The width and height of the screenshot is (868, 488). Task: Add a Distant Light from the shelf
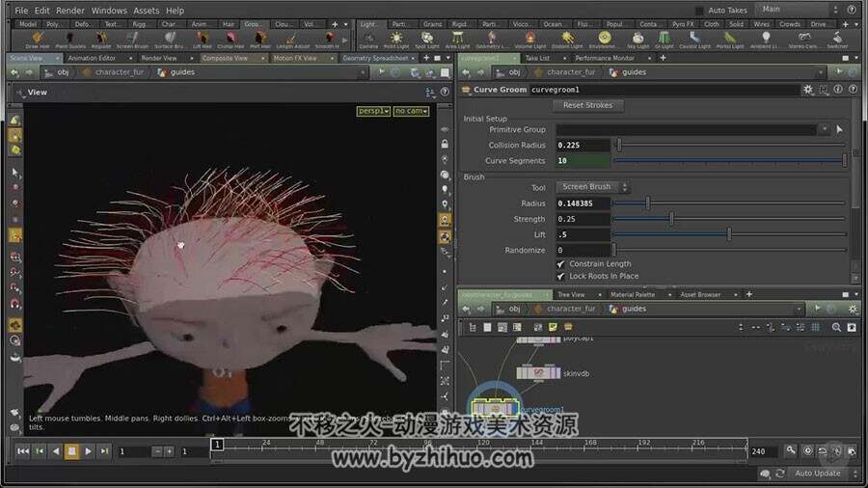pyautogui.click(x=567, y=40)
